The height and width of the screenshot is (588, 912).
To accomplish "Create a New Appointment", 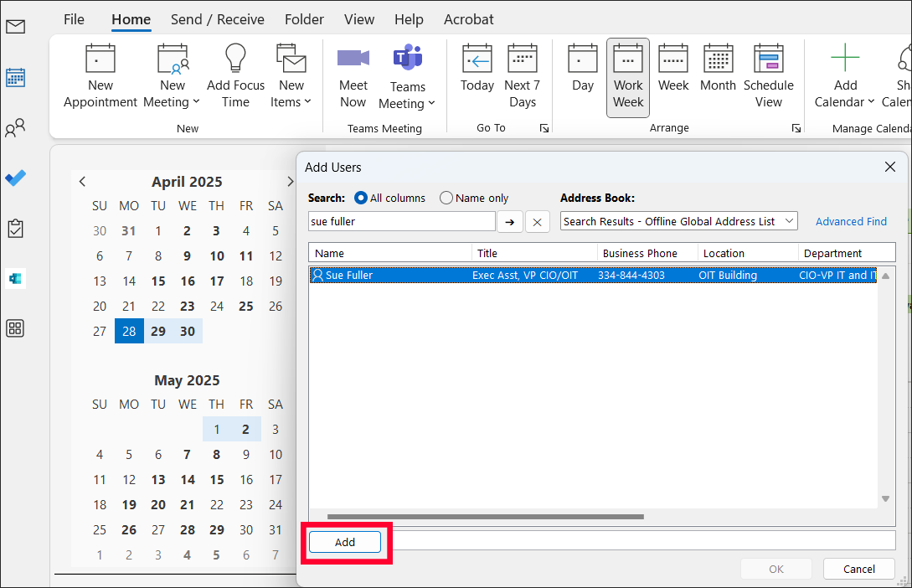I will (x=100, y=76).
